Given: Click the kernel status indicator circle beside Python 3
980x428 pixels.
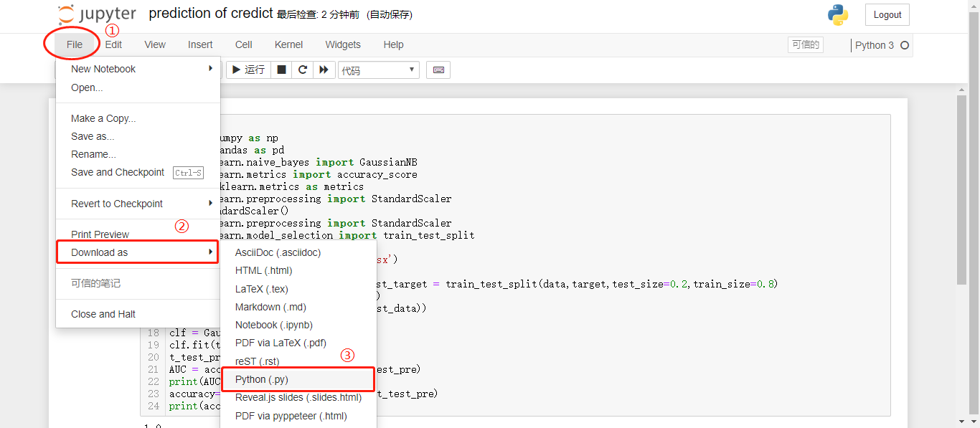Looking at the screenshot, I should point(903,44).
